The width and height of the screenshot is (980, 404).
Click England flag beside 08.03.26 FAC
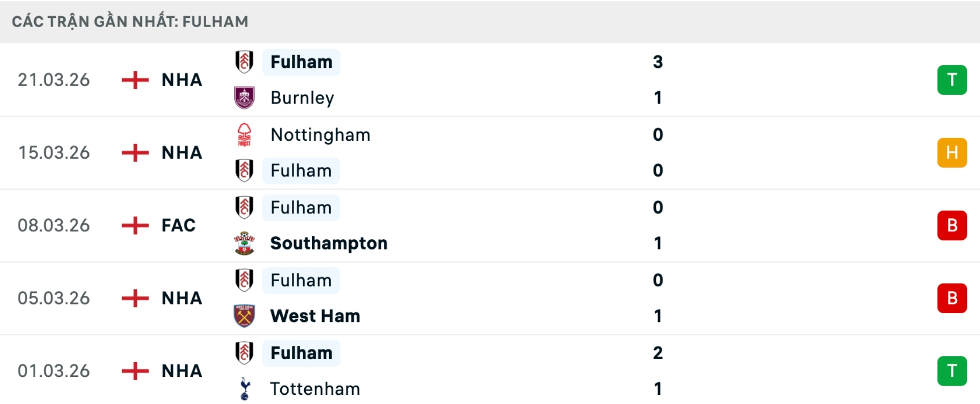pyautogui.click(x=135, y=225)
